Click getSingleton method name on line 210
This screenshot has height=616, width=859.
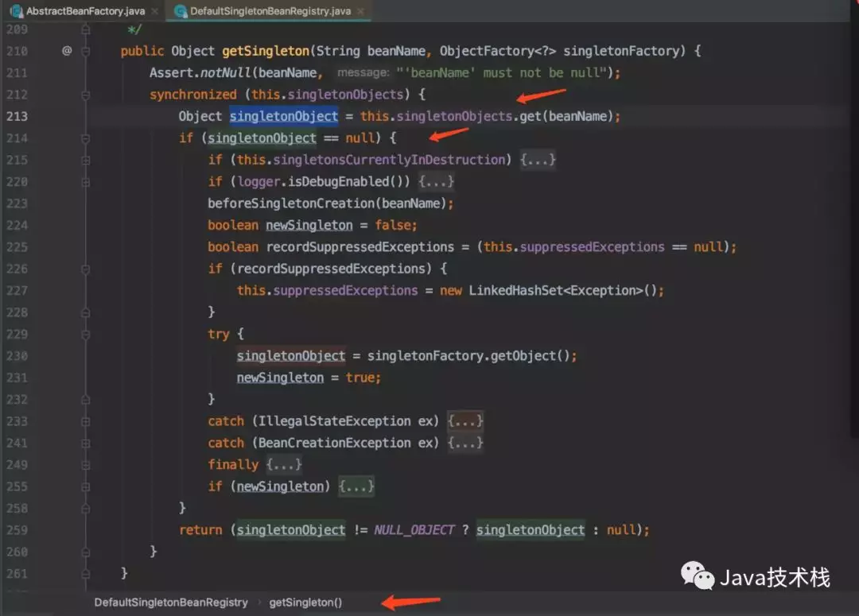coord(266,51)
